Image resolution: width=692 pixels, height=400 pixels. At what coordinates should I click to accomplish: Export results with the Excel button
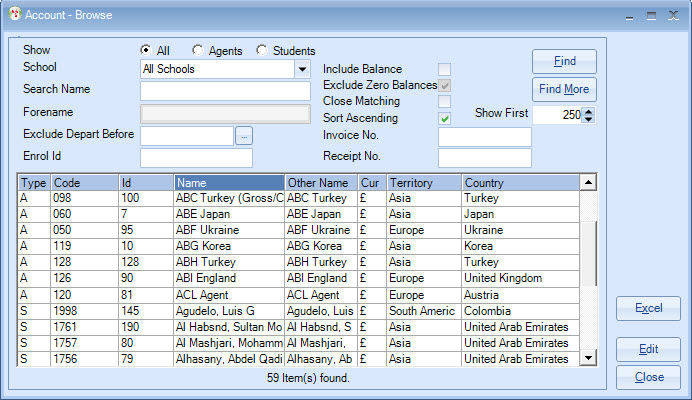648,308
